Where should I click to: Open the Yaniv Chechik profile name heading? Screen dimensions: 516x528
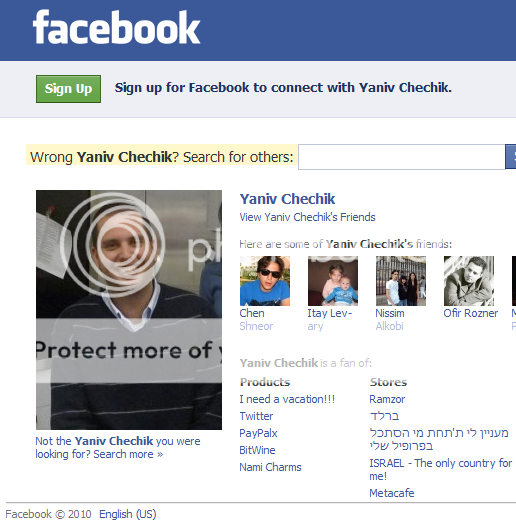[287, 199]
